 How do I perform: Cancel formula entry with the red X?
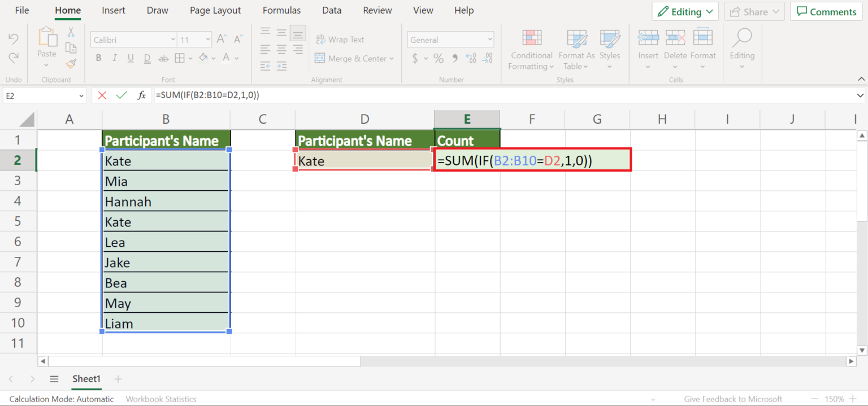(102, 95)
